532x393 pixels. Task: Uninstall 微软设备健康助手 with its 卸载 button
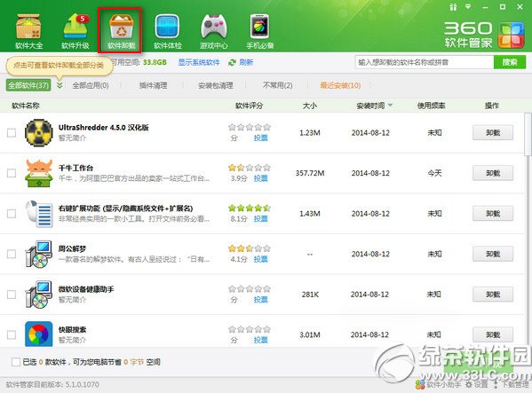point(493,294)
